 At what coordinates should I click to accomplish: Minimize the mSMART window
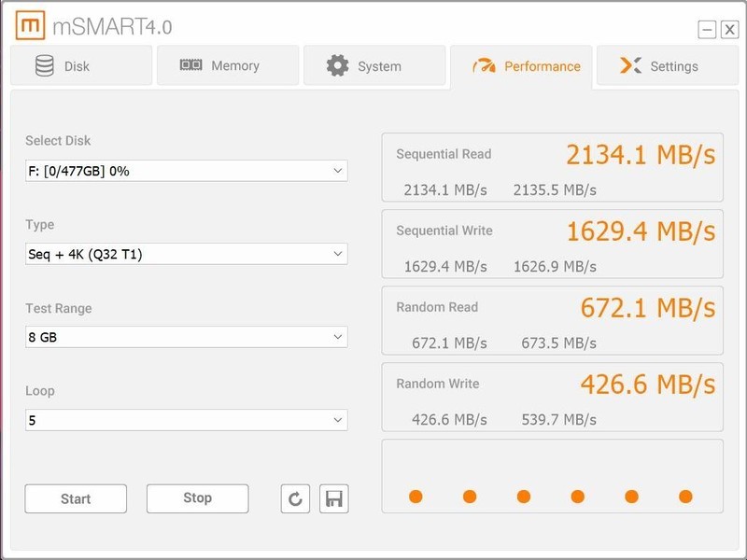pos(707,30)
